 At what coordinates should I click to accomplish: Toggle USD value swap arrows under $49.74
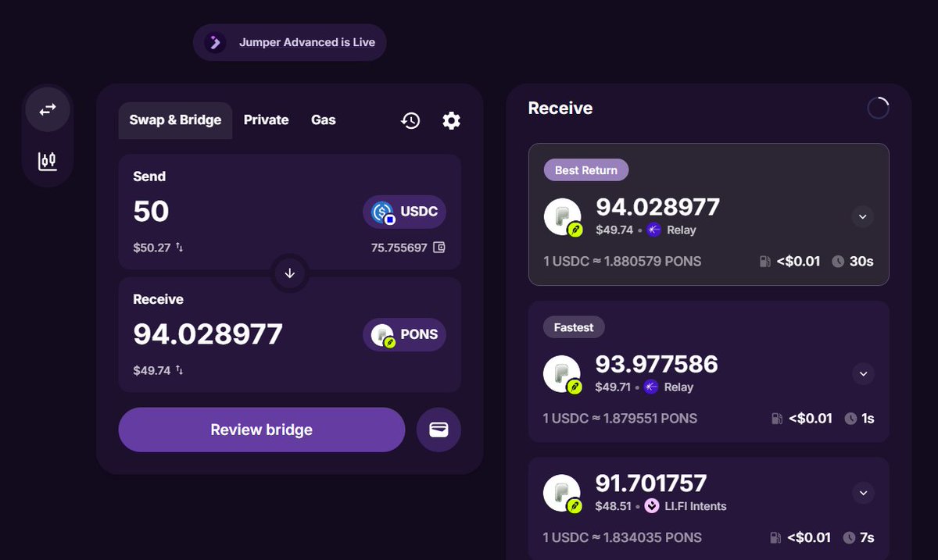pos(179,370)
